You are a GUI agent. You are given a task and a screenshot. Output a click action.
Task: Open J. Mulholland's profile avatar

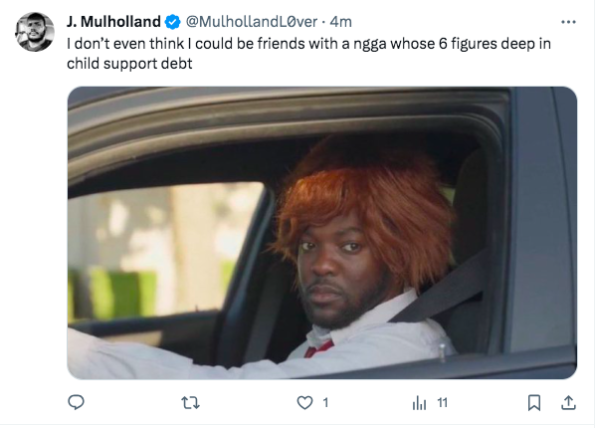pos(35,32)
